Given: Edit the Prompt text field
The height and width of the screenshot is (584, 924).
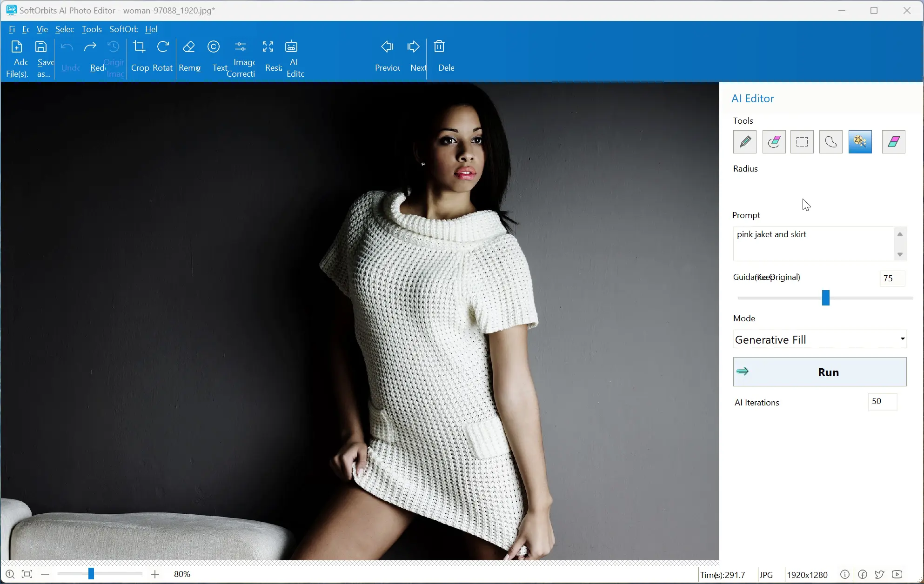Looking at the screenshot, I should [x=812, y=244].
